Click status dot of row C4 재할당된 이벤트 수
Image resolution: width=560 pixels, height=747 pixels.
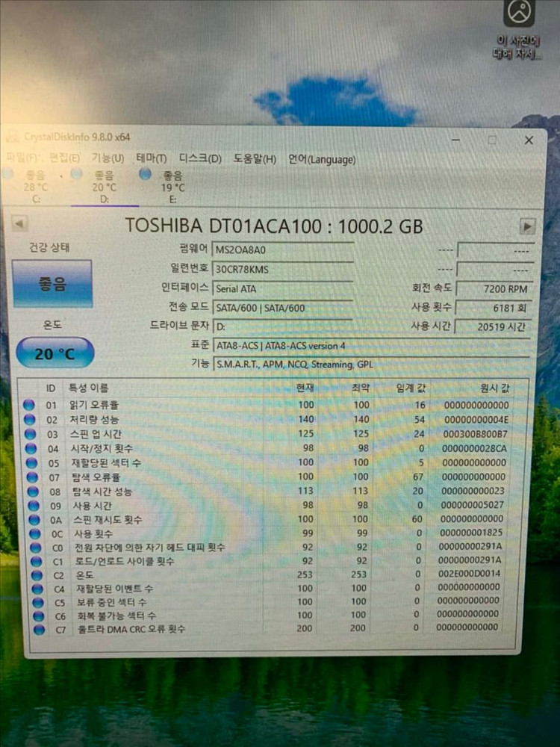click(37, 589)
